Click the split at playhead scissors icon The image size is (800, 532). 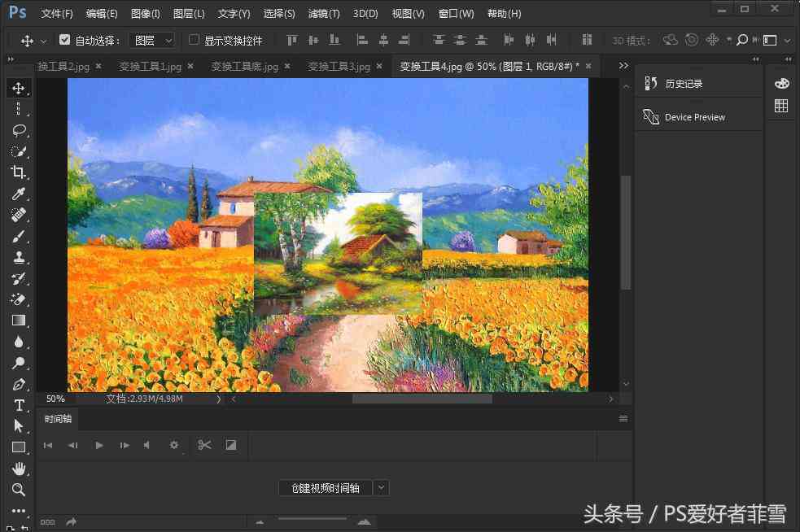pyautogui.click(x=204, y=445)
